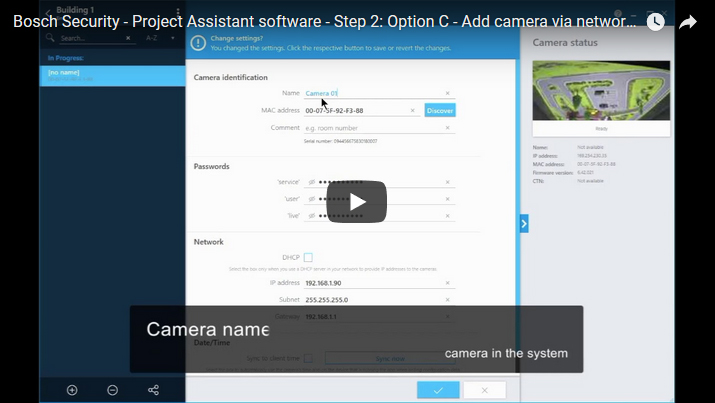Click the add camera plus icon

tap(72, 390)
